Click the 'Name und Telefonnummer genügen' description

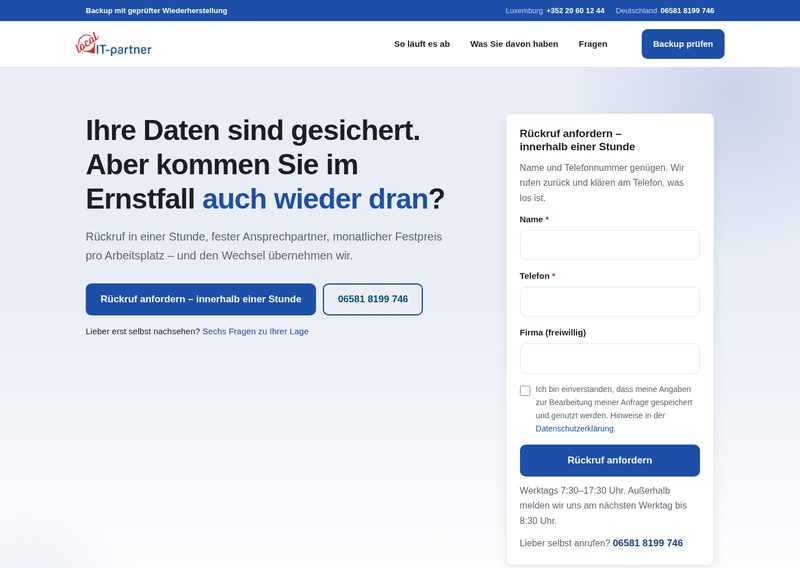click(602, 183)
